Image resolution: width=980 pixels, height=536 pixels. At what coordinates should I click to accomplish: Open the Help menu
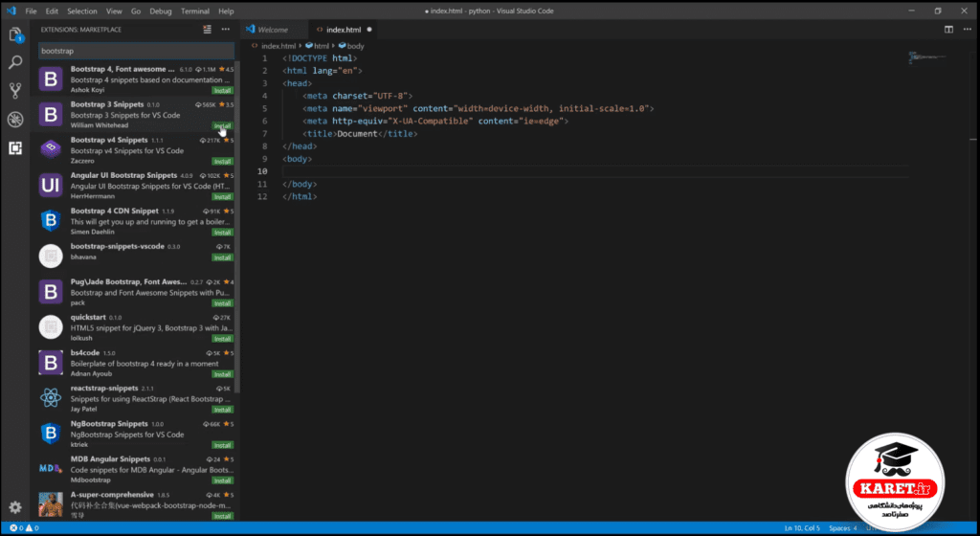point(226,11)
